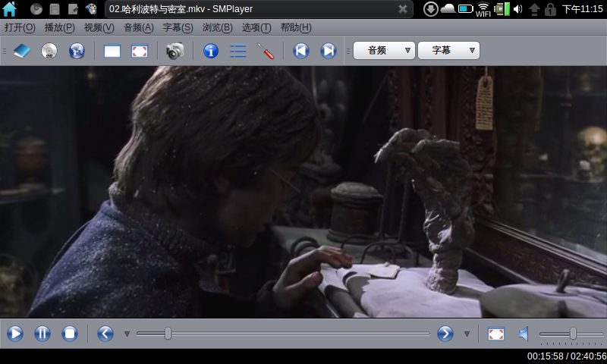This screenshot has width=607, height=364.
Task: Open the 音频 audio track dropdown
Action: [x=384, y=50]
